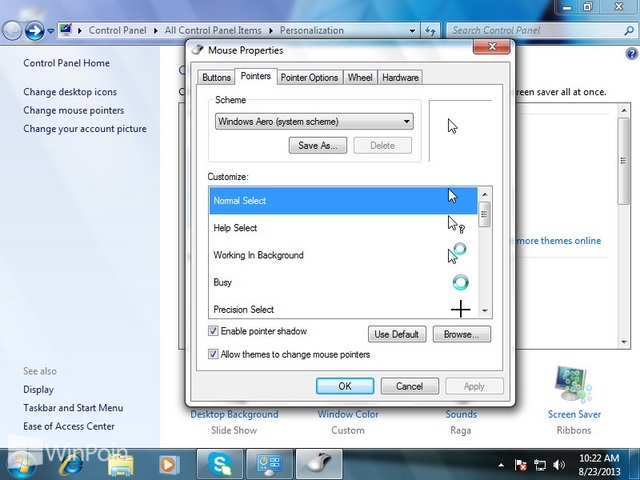The image size is (640, 480).
Task: Select the Busy pointer row
Action: tap(343, 282)
